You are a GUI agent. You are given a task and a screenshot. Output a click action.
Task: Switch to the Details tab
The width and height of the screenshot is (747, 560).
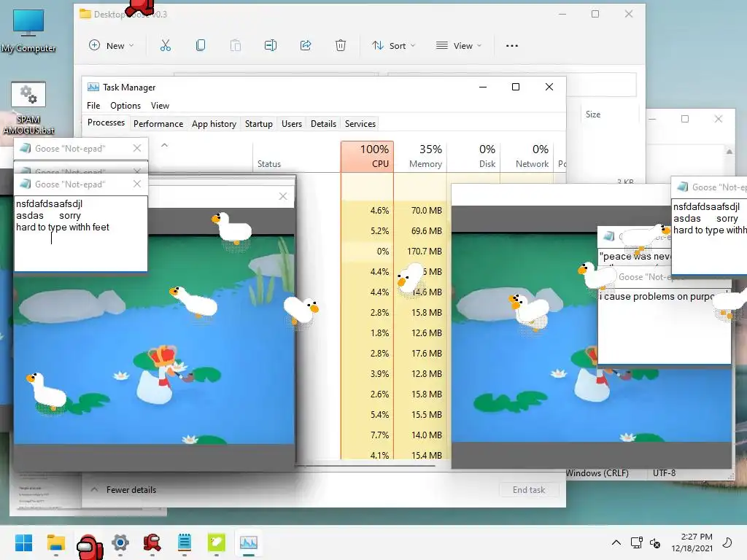click(x=323, y=124)
